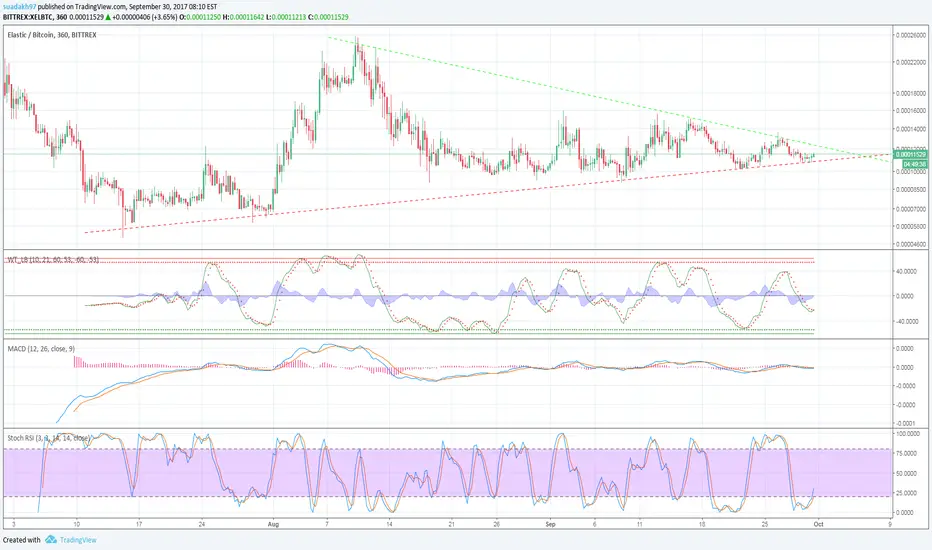The image size is (932, 550).
Task: Click the 75.0000 level on Stoch RSI axis
Action: point(908,453)
